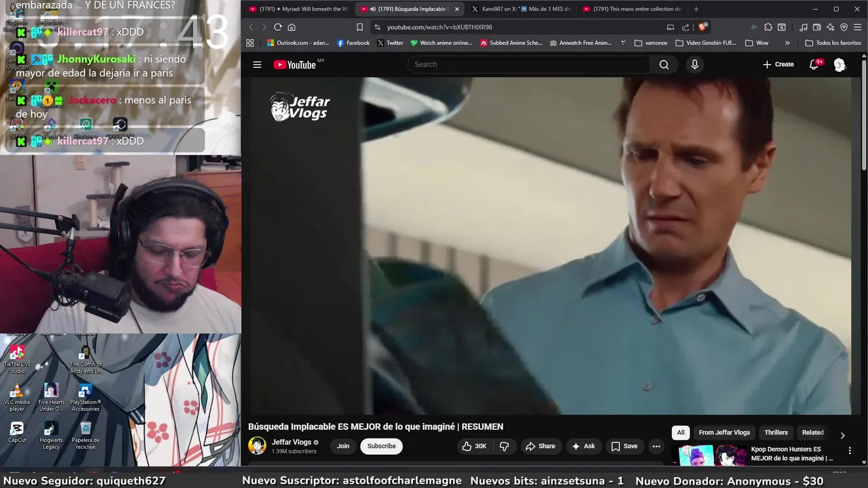Open the Wow bookmarks folder

click(x=756, y=43)
